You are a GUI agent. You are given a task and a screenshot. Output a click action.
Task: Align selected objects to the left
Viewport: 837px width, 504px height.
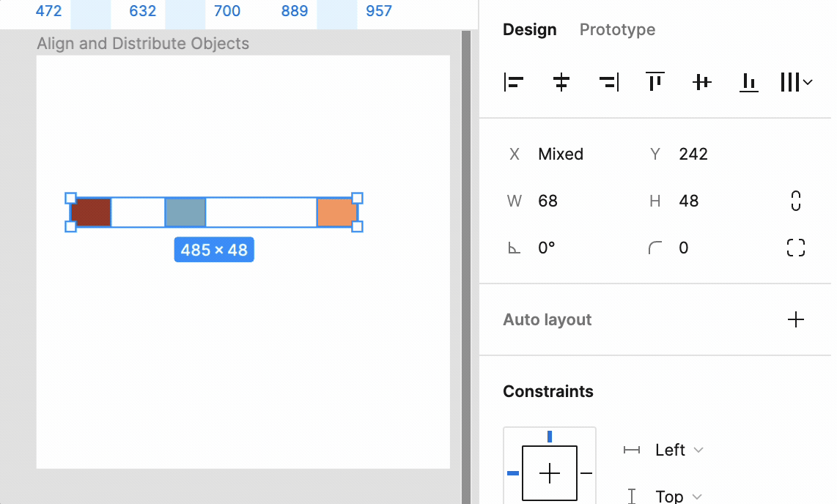[514, 82]
